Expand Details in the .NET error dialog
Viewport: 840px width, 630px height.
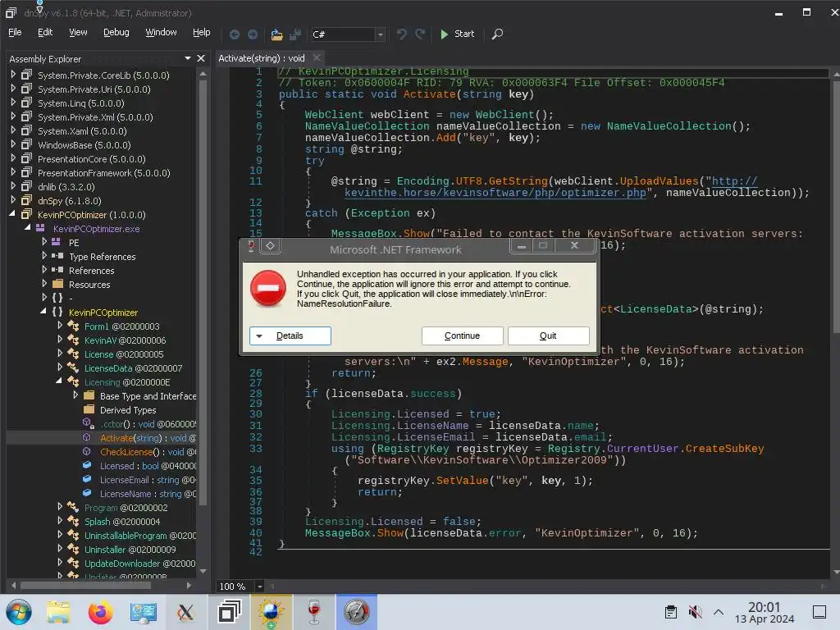point(290,336)
